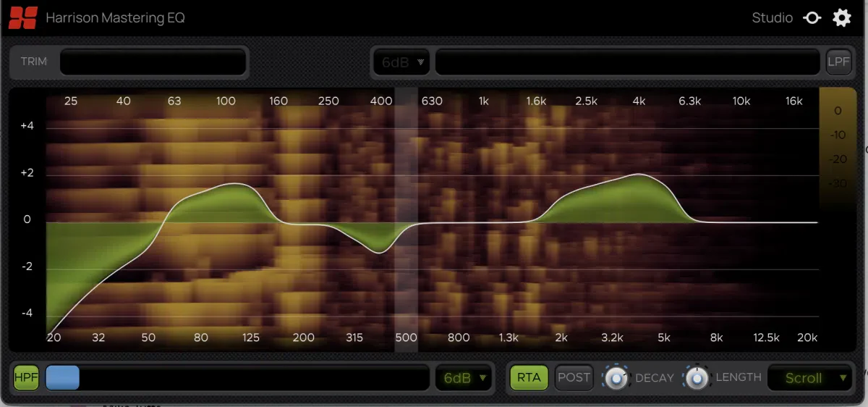Open the LPF 6dB slope dropdown
This screenshot has height=407, width=868.
(401, 62)
